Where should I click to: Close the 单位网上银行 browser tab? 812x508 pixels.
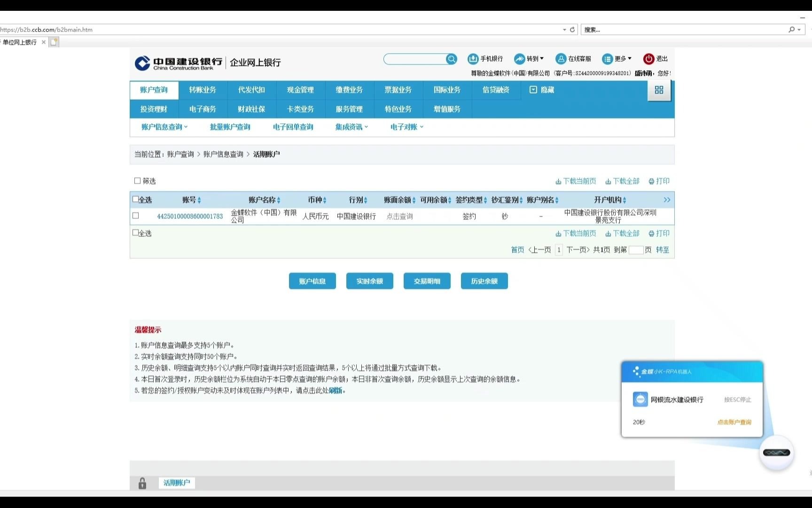tap(44, 42)
